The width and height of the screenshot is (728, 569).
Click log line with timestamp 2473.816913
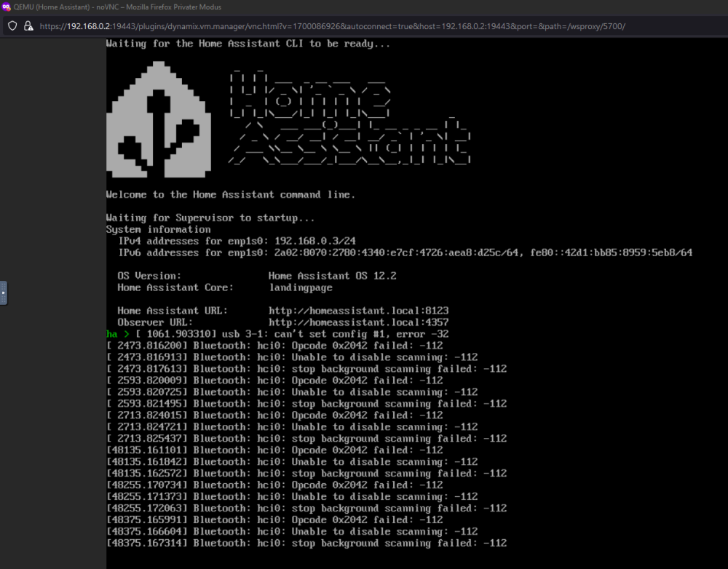292,357
